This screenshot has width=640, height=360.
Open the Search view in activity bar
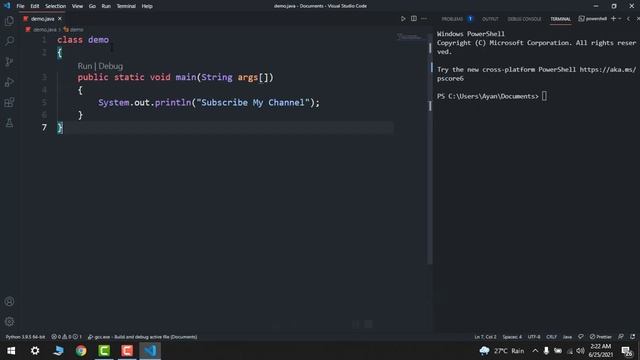click(9, 41)
